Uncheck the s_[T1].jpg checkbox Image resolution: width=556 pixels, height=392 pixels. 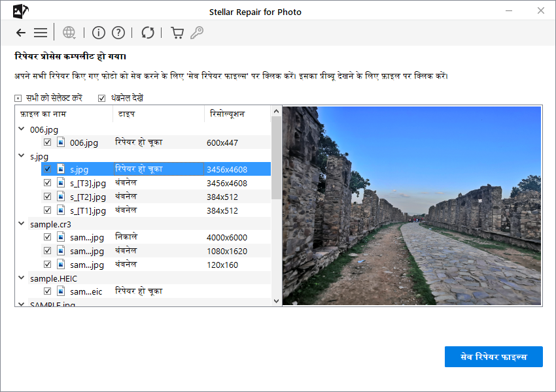[x=47, y=210]
